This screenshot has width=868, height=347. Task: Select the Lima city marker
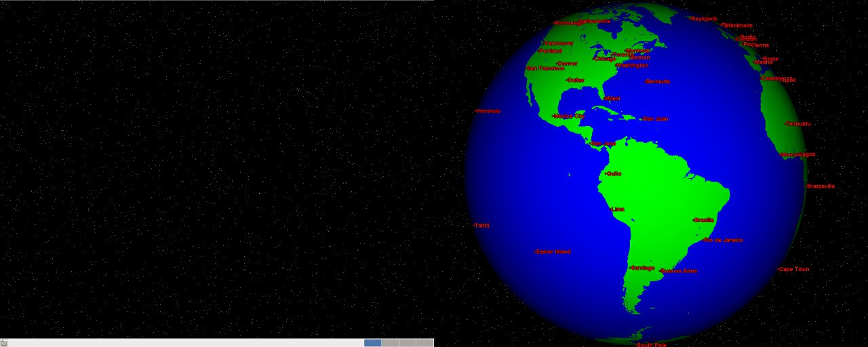618,209
